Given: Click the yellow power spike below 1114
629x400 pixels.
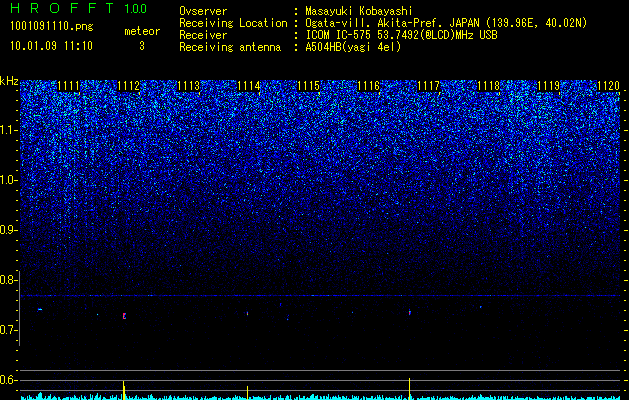Looking at the screenshot, I should (x=248, y=393).
